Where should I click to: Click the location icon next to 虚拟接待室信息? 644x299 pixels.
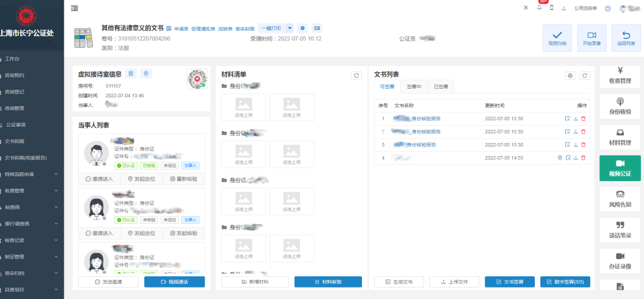pyautogui.click(x=145, y=74)
